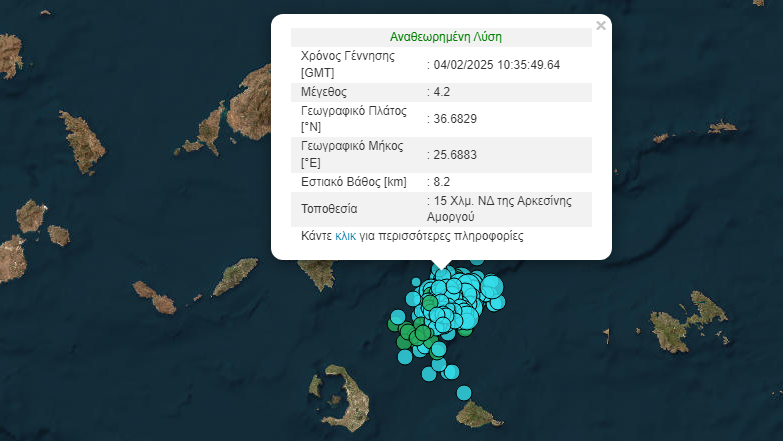Select the cyan marker partly hidden behind popup's bottom edge
The height and width of the screenshot is (441, 783).
tap(477, 261)
